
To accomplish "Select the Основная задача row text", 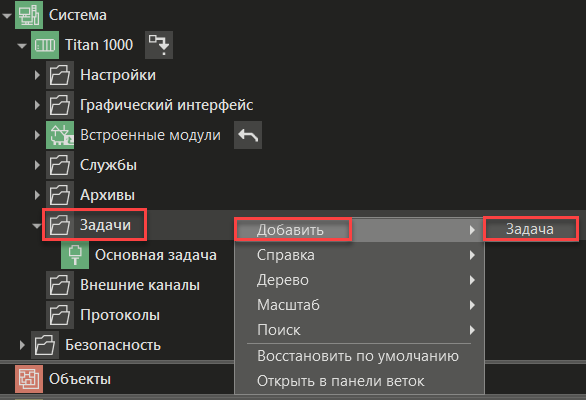I will point(156,255).
